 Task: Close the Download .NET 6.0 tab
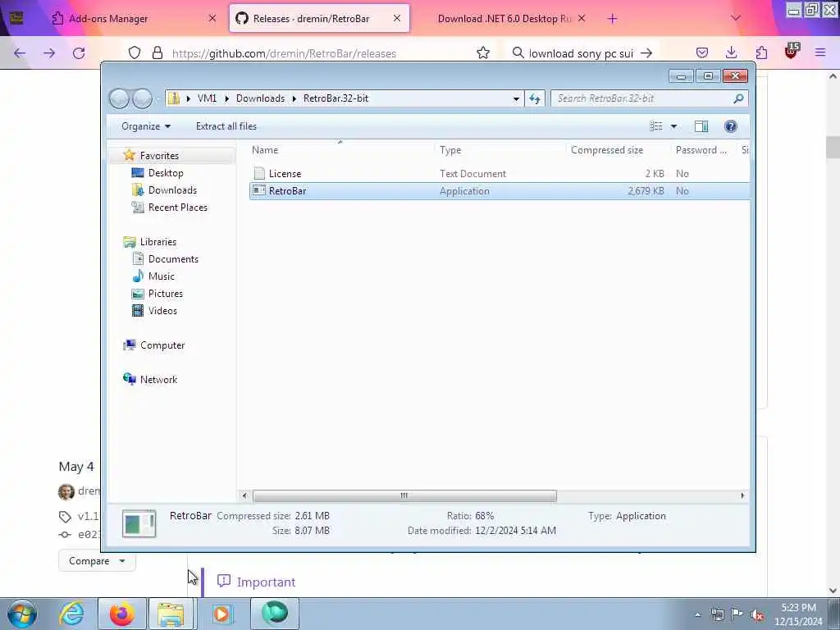tap(582, 18)
